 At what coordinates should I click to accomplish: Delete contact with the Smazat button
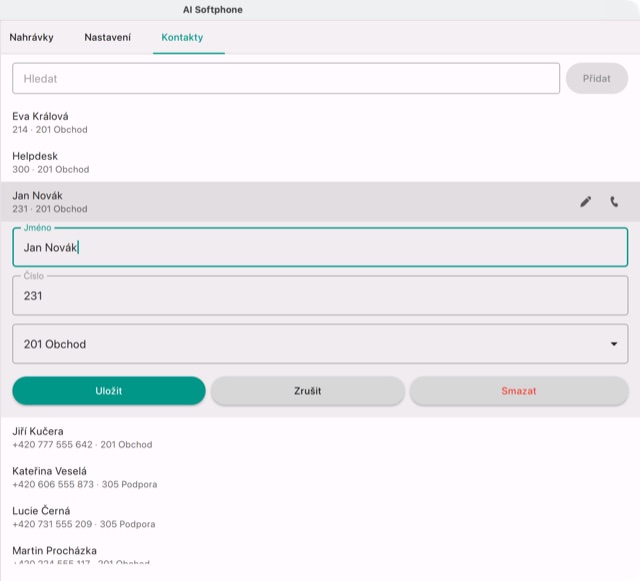click(x=519, y=391)
